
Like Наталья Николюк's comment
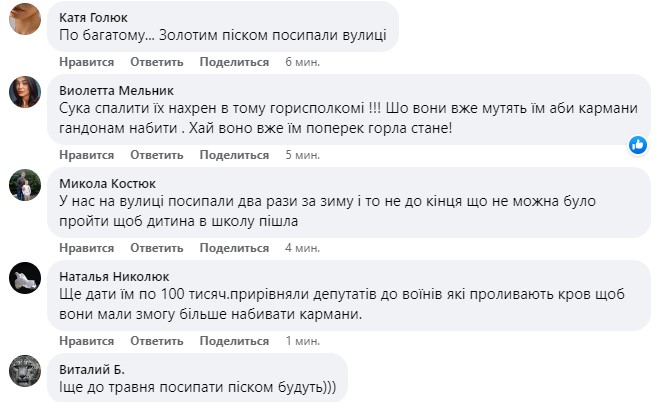click(x=87, y=341)
